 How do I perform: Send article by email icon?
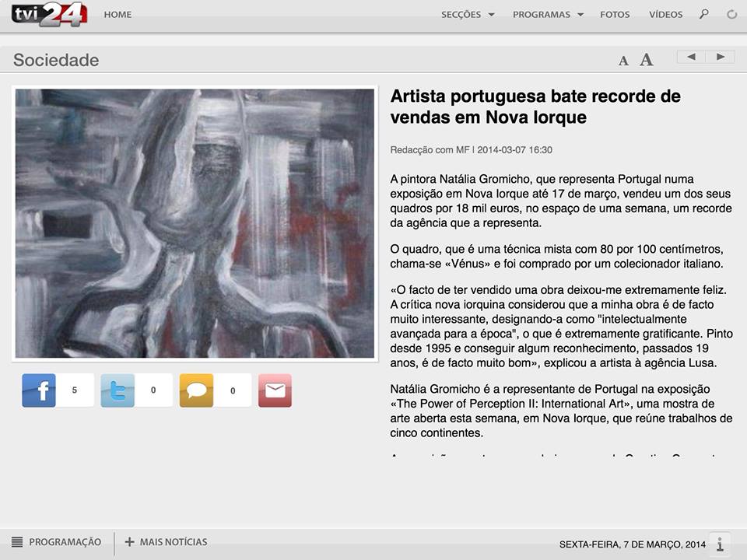275,390
